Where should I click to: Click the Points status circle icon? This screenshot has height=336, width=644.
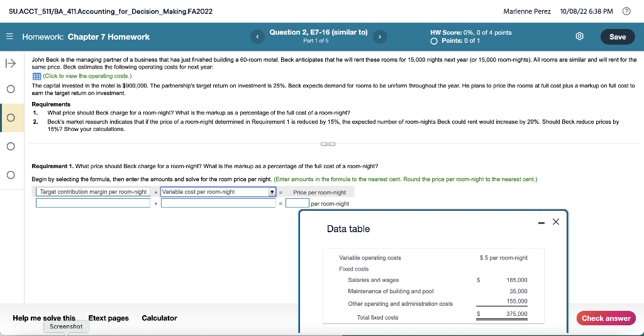[x=434, y=41]
